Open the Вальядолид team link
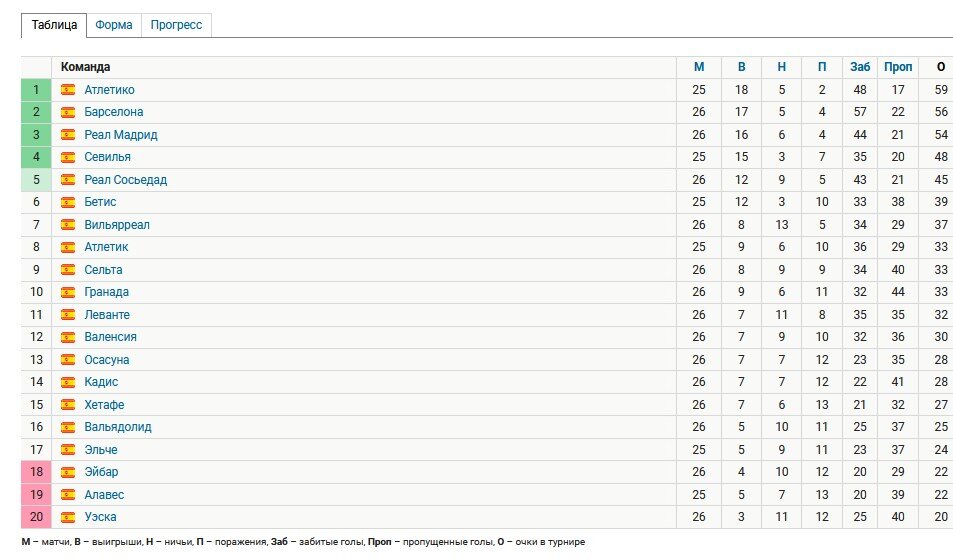The height and width of the screenshot is (559, 953). pos(118,427)
